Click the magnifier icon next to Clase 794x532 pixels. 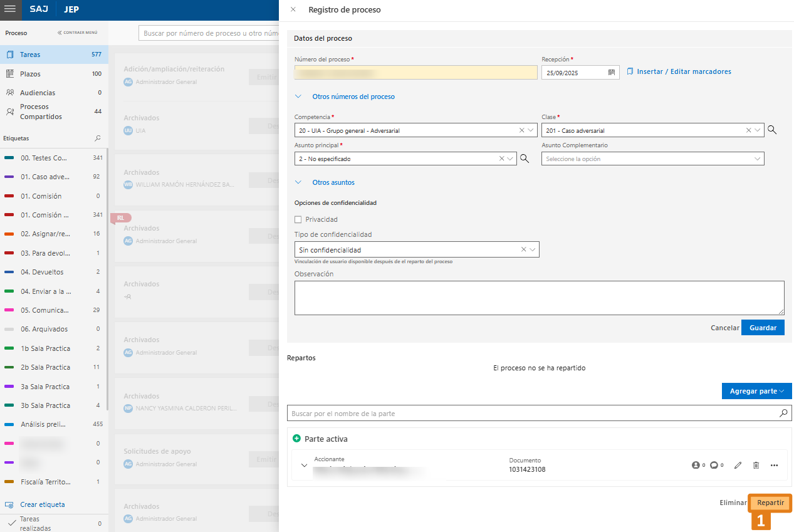(772, 130)
